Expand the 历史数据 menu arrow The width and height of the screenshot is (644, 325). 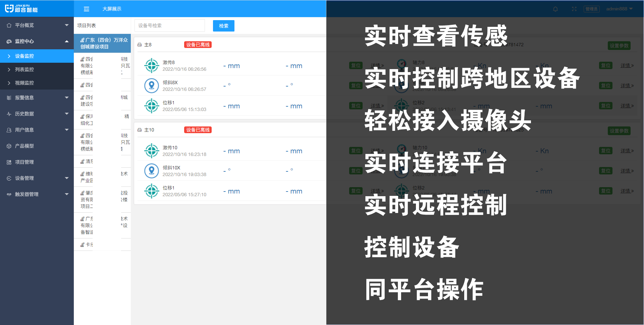(67, 114)
